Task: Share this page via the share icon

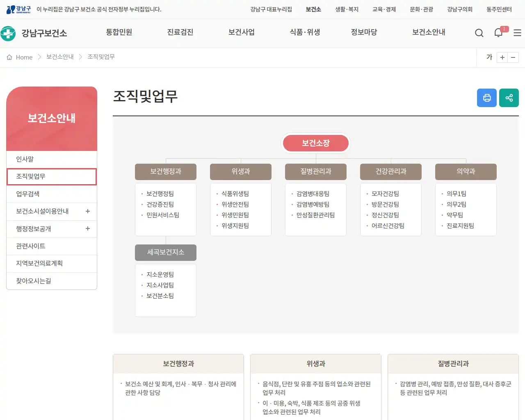Action: click(509, 98)
